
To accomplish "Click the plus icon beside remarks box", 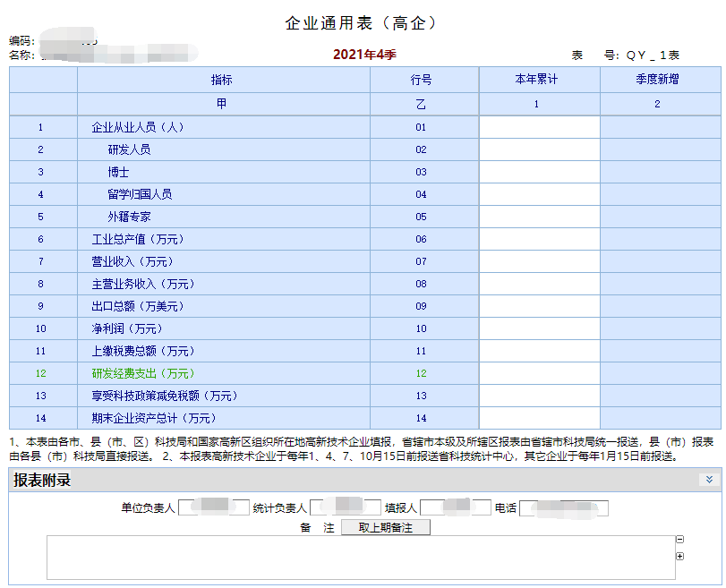I will click(x=679, y=556).
